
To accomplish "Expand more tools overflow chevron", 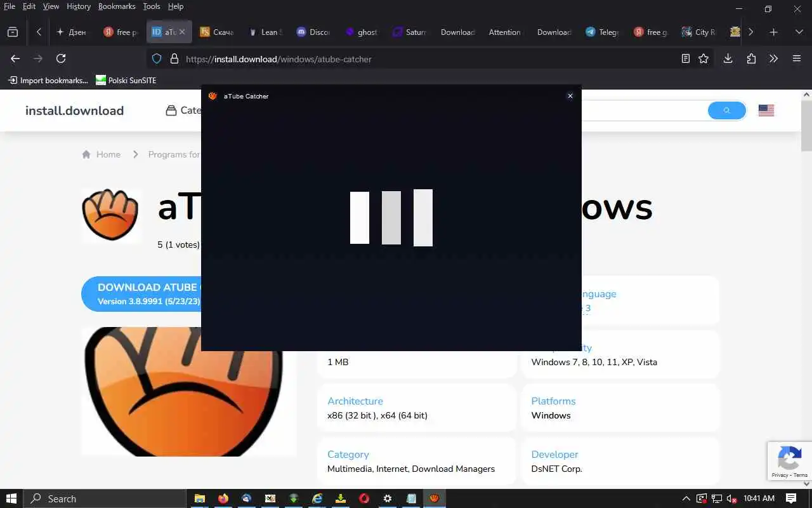I will point(773,58).
